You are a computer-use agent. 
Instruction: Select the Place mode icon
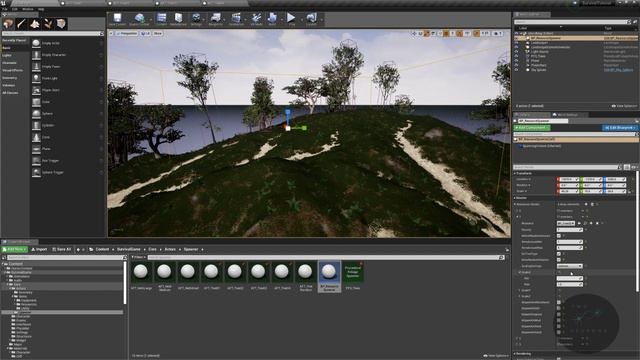(x=8, y=24)
